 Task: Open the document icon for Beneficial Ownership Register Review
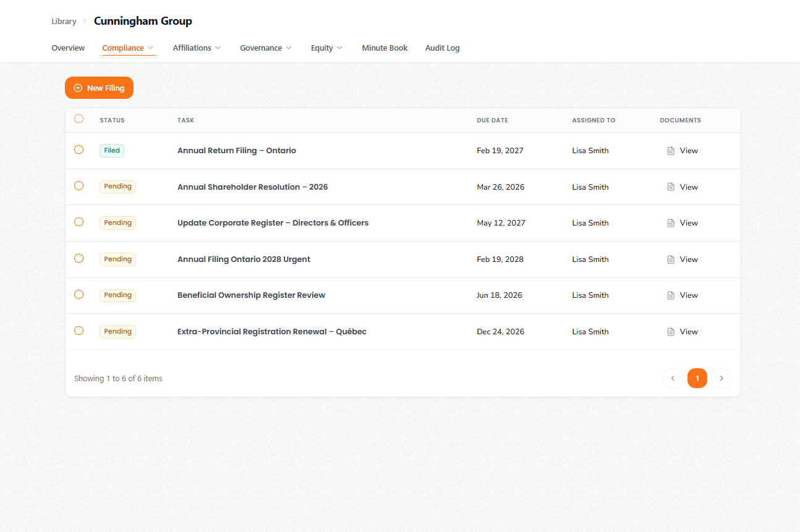(x=671, y=295)
